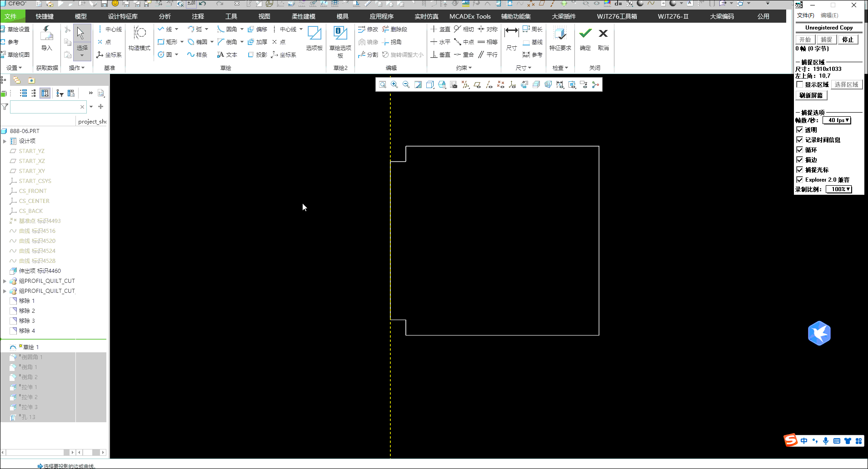Open the 约束 group dropdown

pos(464,68)
